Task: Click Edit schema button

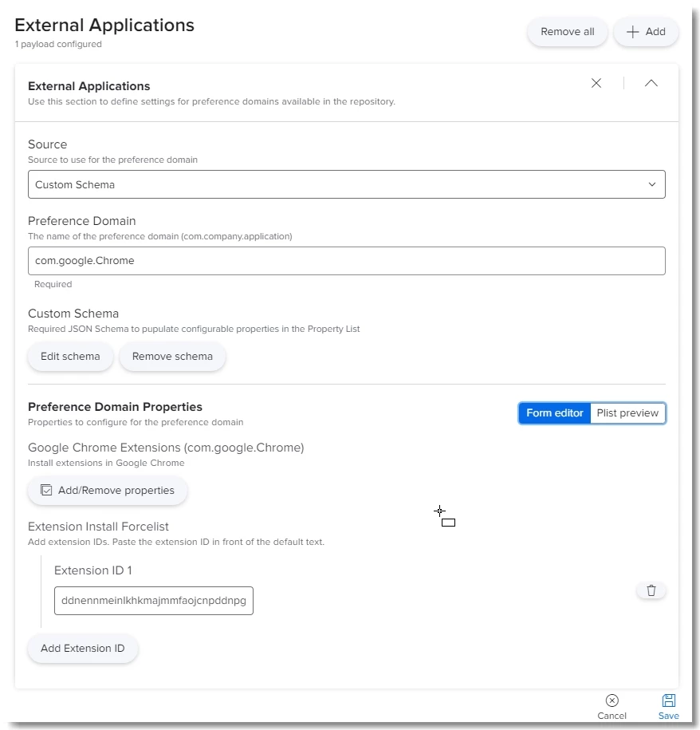Action: [70, 356]
